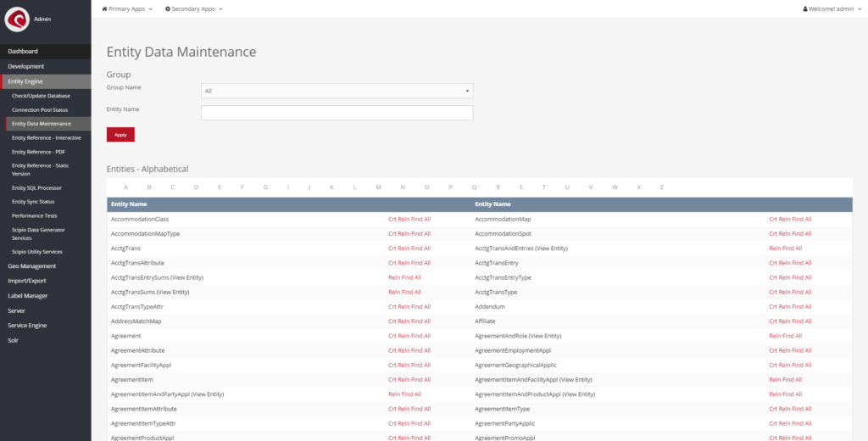Open the Solr sidebar item
The image size is (868, 441).
(13, 340)
